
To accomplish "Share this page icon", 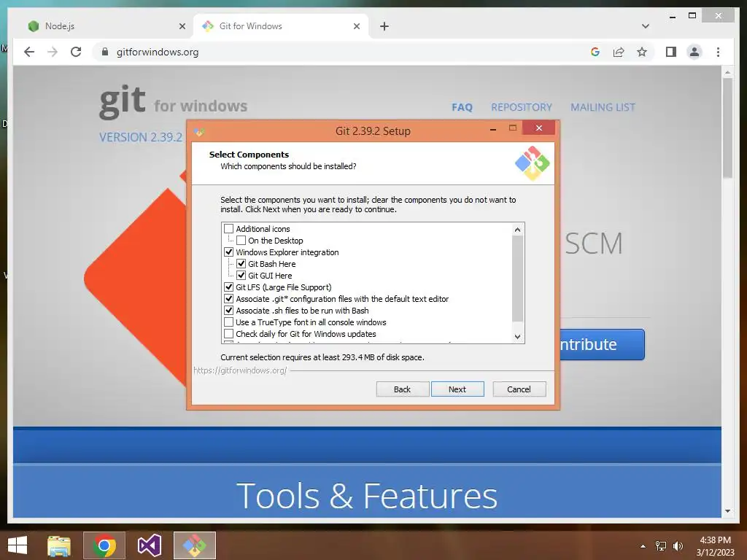I will point(619,52).
